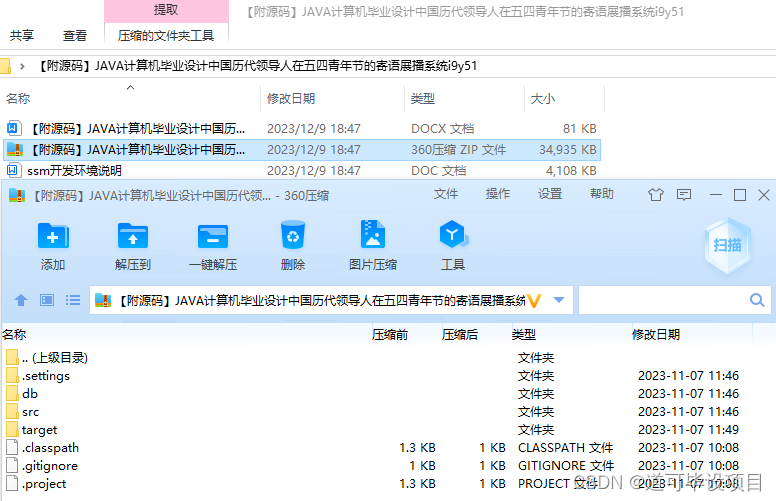
Task: Click the GITIGNORE 文件 type cell
Action: pos(566,466)
